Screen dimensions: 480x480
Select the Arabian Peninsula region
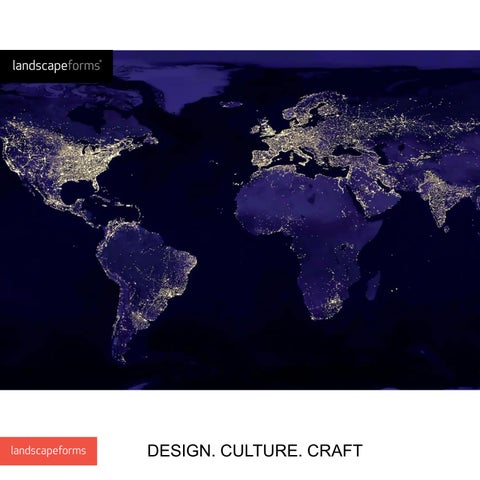pos(372,193)
